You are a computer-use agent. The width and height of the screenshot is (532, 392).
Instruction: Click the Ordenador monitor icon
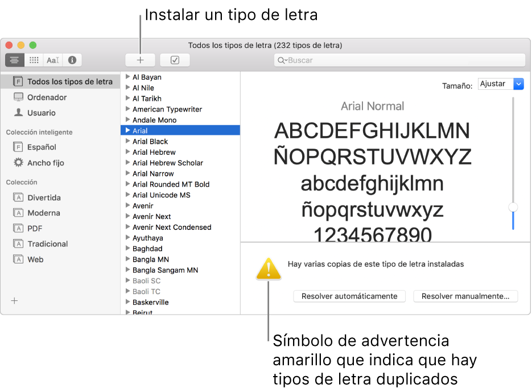tap(18, 97)
